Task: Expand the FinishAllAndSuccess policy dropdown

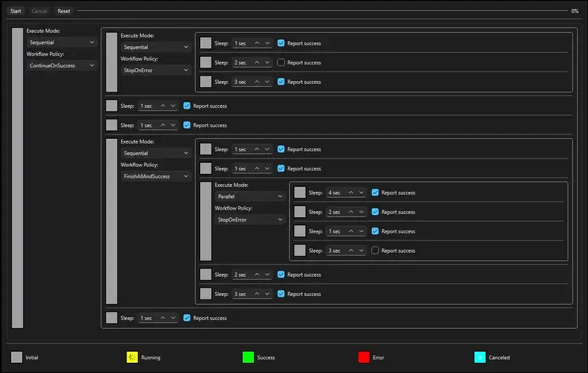Action: 155,177
